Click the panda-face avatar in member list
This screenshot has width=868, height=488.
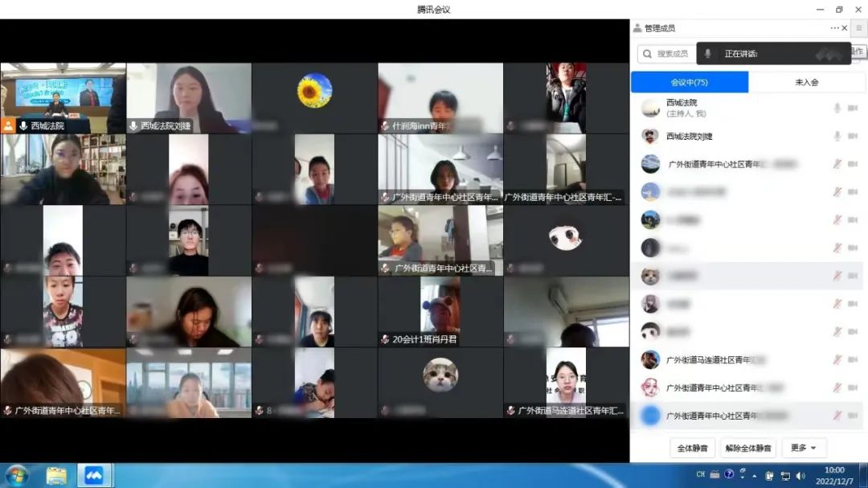pos(650,332)
